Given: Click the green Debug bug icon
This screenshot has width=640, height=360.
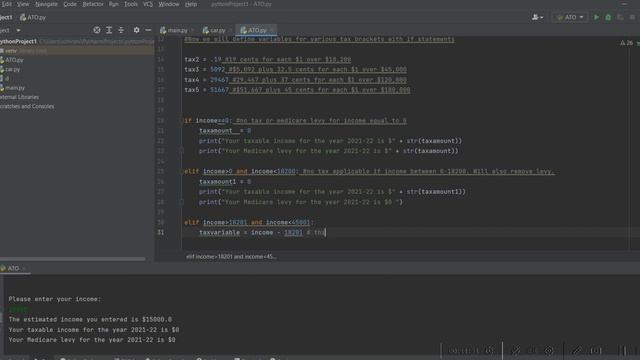Looking at the screenshot, I should [608, 18].
